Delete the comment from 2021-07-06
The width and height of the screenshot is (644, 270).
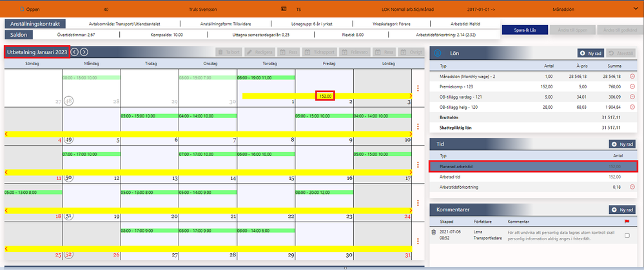coord(433,232)
